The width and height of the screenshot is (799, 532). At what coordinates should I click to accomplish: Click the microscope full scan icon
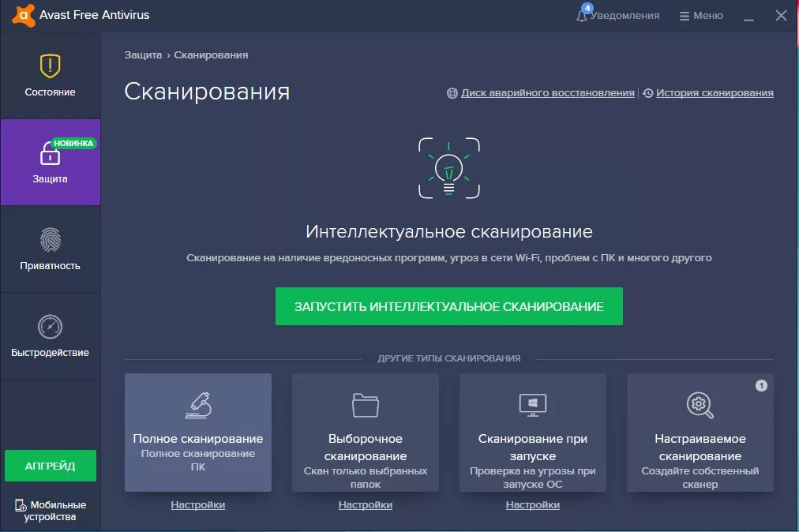[198, 405]
